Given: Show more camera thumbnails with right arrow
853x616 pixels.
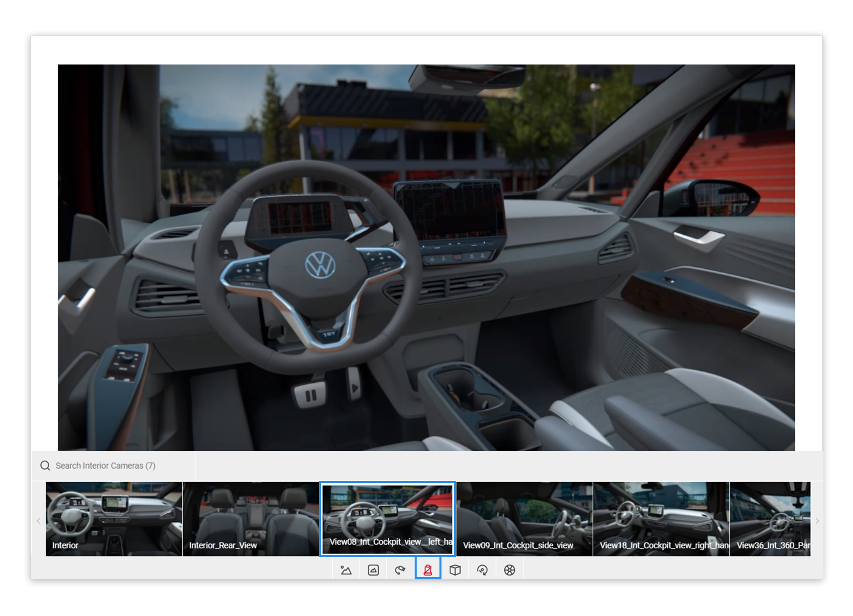Looking at the screenshot, I should pos(817,521).
